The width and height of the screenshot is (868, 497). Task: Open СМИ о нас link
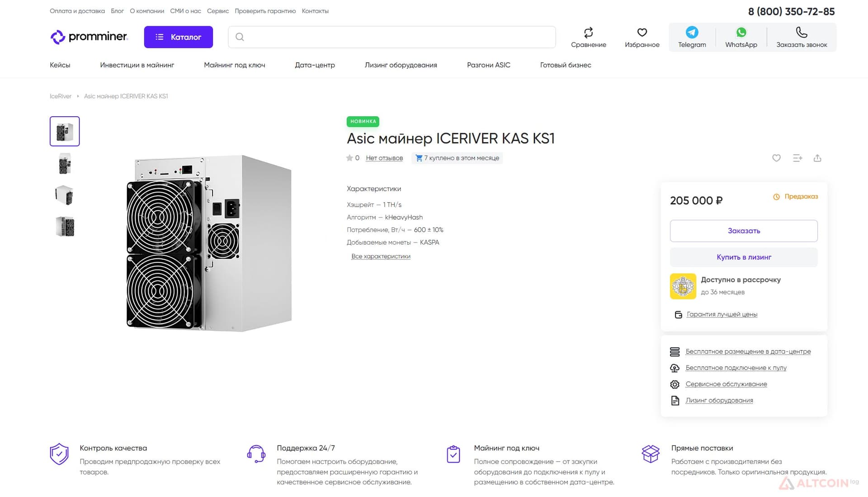pos(185,11)
